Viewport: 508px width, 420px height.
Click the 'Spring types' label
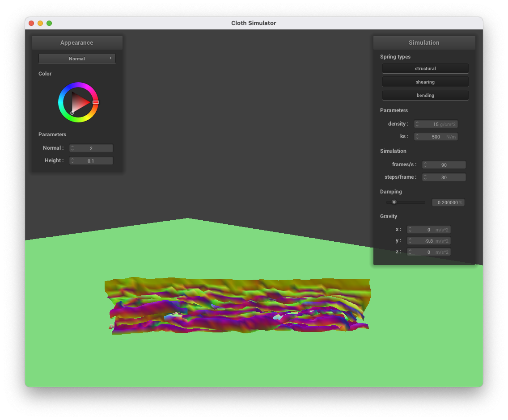[395, 57]
